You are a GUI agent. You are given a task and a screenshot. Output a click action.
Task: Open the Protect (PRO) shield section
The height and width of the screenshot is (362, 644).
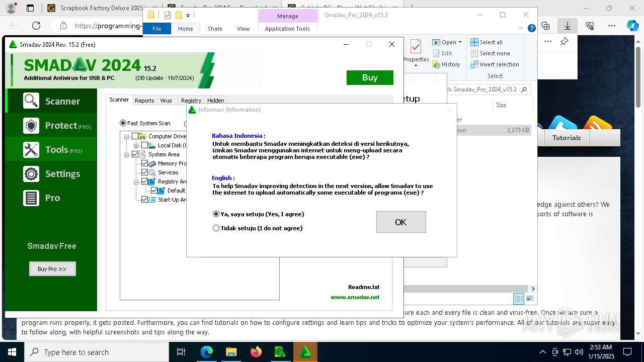51,125
